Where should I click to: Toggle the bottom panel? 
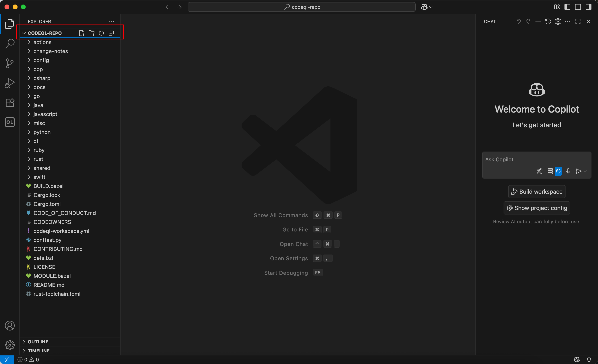point(578,7)
